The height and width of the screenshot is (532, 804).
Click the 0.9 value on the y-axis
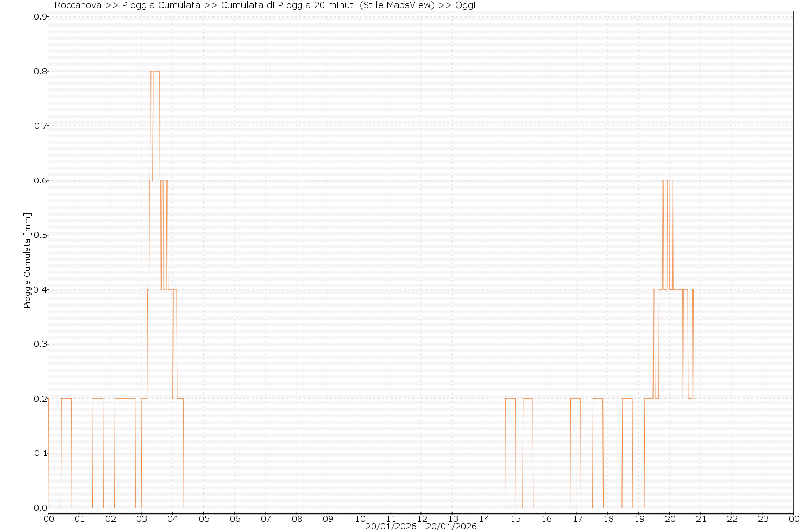tap(41, 17)
